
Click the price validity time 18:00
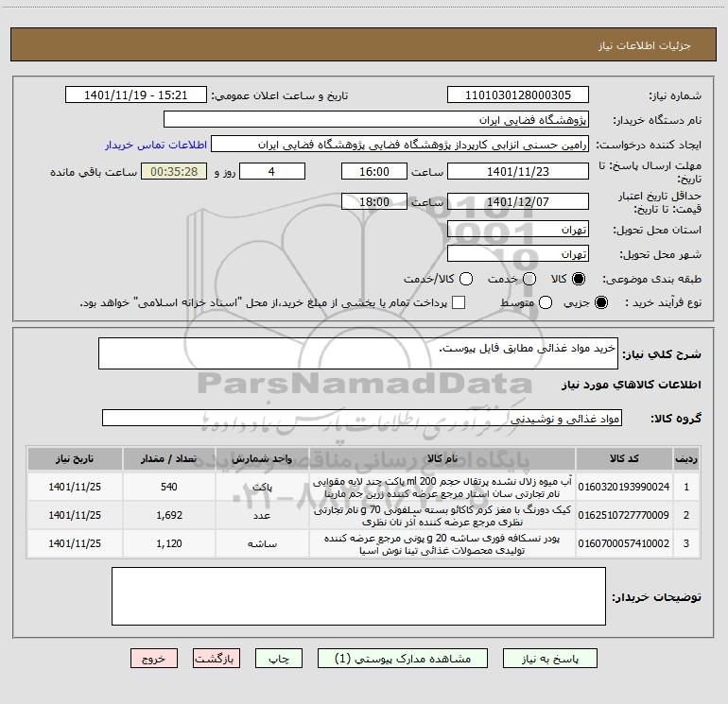374,201
